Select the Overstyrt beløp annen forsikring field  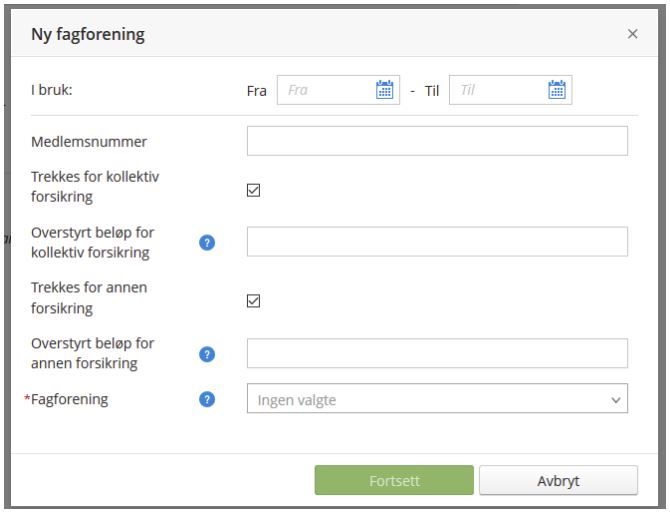click(x=437, y=353)
